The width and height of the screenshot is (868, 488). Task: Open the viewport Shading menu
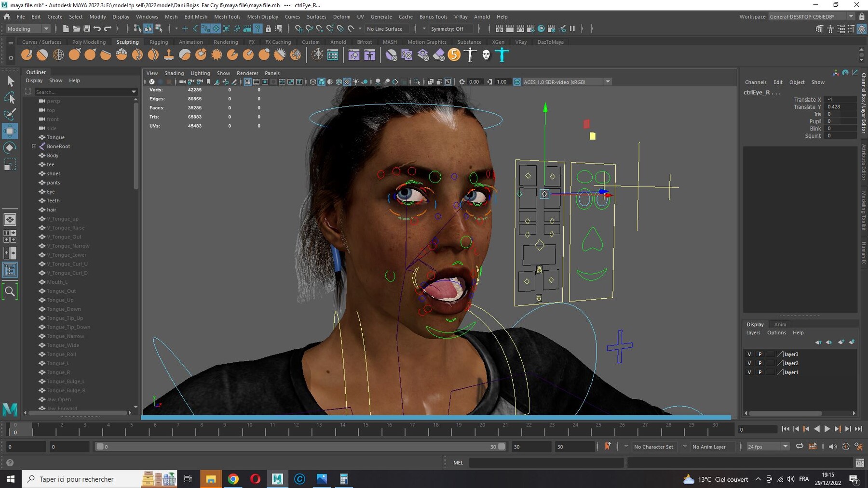click(x=174, y=73)
